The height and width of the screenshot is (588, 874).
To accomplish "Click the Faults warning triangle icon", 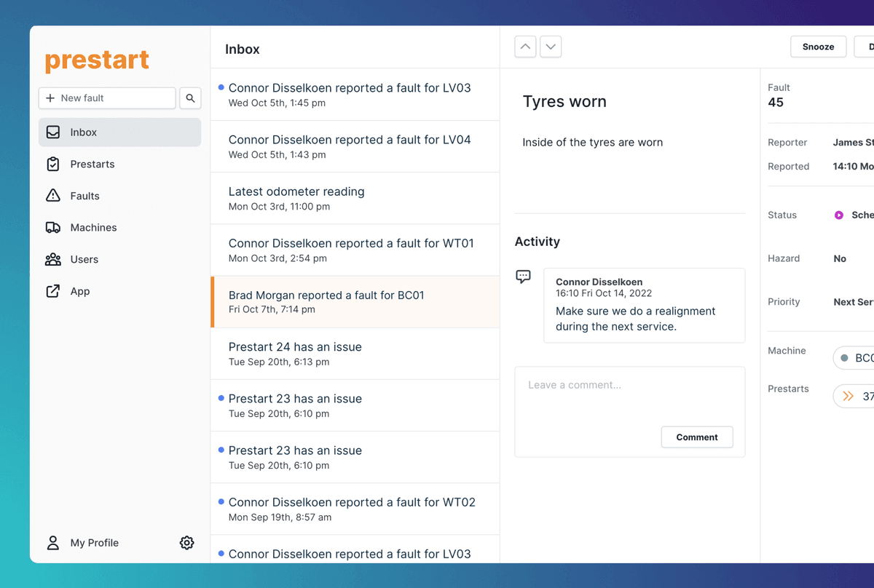I will [x=52, y=195].
